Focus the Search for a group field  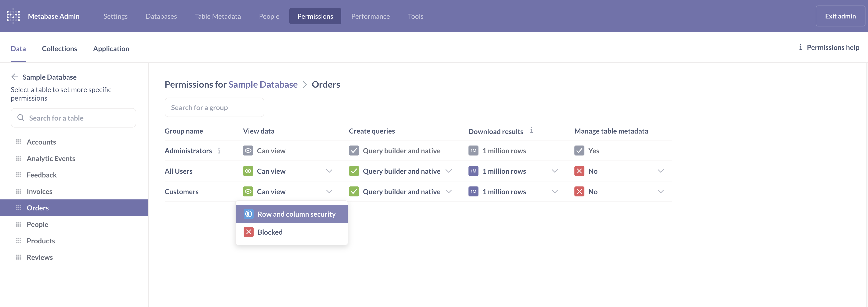(x=214, y=107)
